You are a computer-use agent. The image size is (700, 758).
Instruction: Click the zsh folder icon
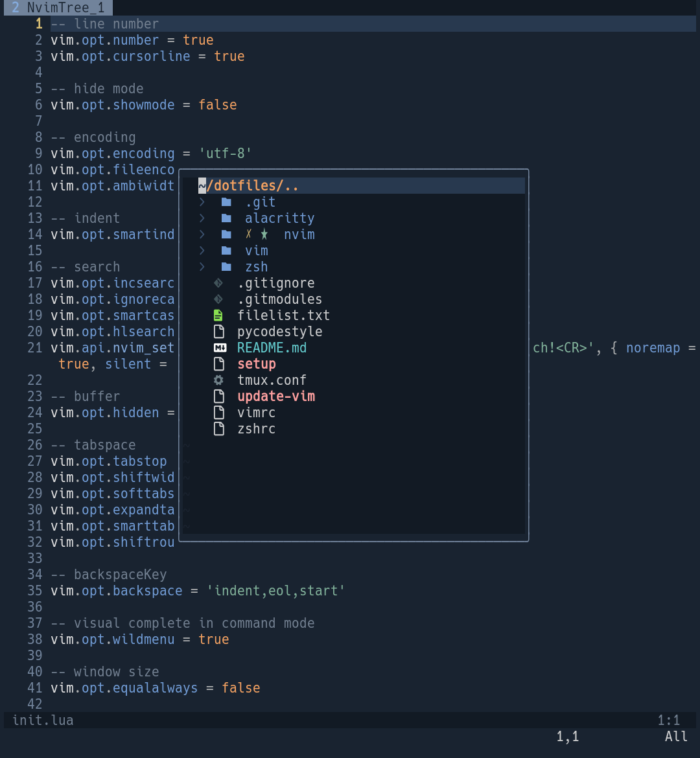[x=226, y=267]
